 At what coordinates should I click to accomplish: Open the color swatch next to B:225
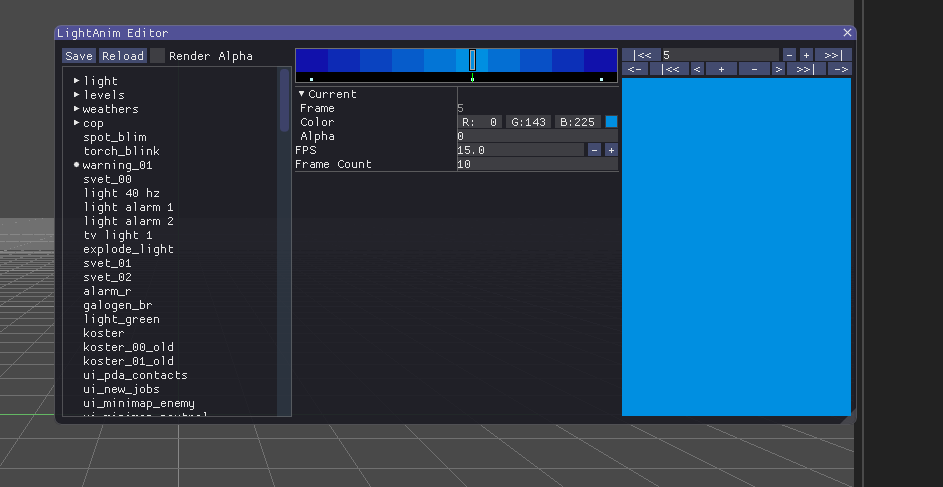tap(611, 122)
